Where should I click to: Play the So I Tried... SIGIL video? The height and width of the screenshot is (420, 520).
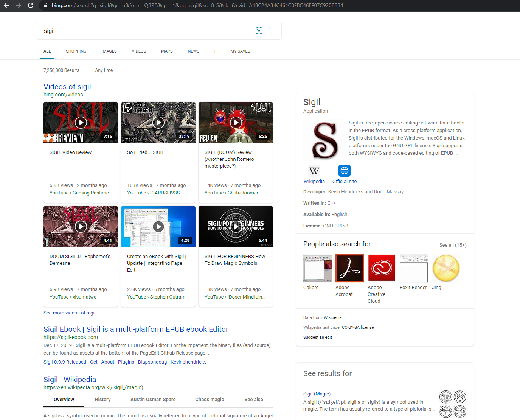(x=158, y=122)
